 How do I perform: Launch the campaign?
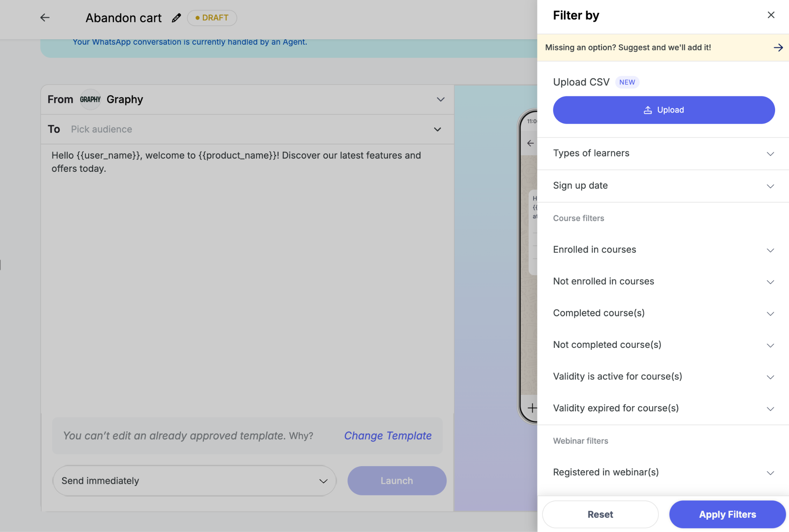(x=397, y=481)
